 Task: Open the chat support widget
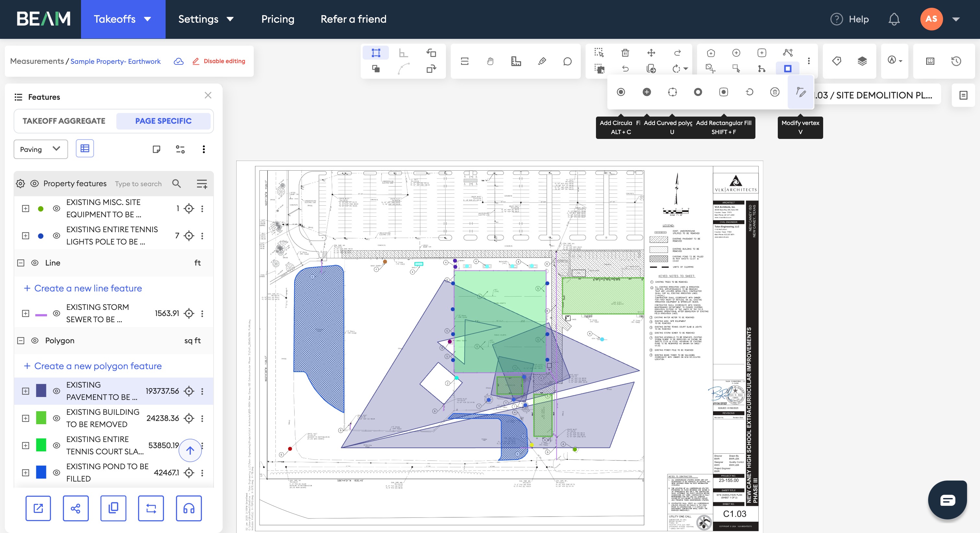[947, 500]
